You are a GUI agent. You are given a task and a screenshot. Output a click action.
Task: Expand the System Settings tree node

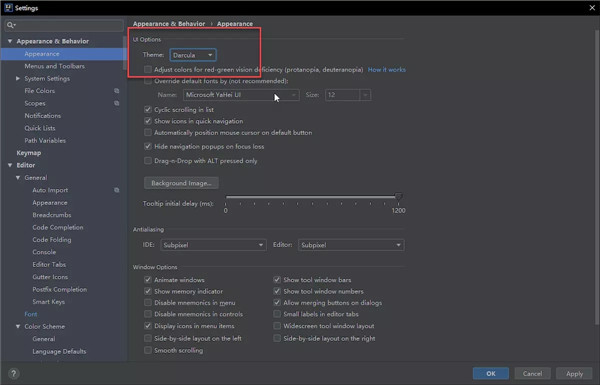[x=18, y=78]
